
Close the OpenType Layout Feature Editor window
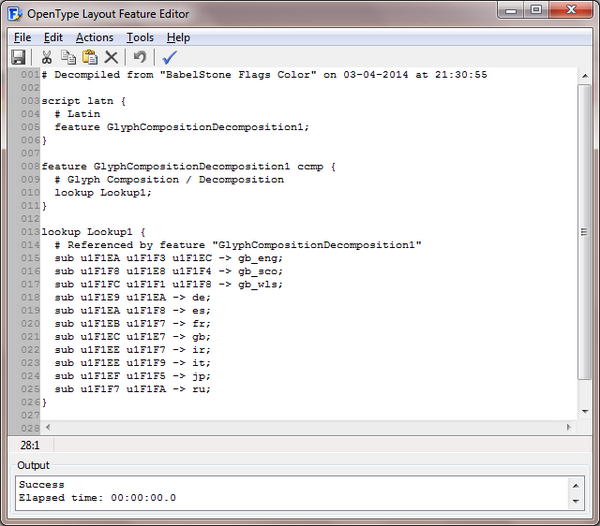point(571,10)
